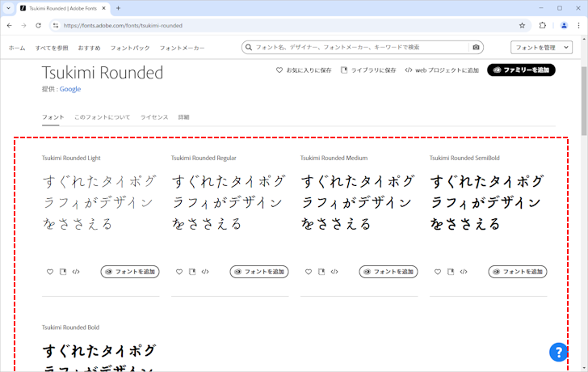Add Tsukimi Rounded Light with フォントを追加
The image size is (588, 372).
pos(130,272)
